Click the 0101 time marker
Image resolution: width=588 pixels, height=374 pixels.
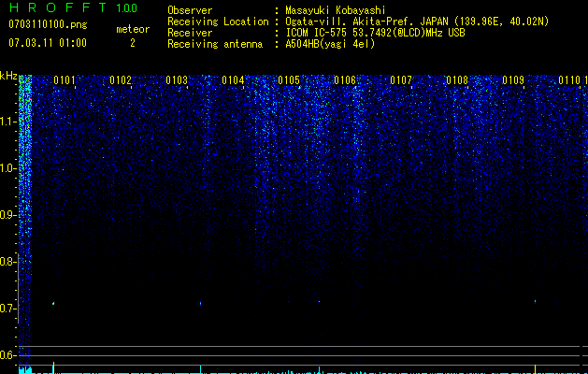65,80
